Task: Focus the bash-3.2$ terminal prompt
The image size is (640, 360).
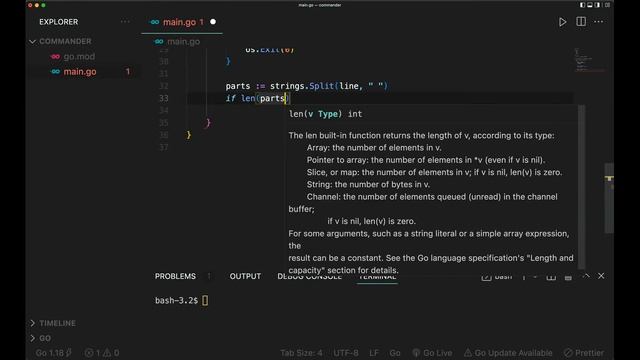Action: [176, 300]
